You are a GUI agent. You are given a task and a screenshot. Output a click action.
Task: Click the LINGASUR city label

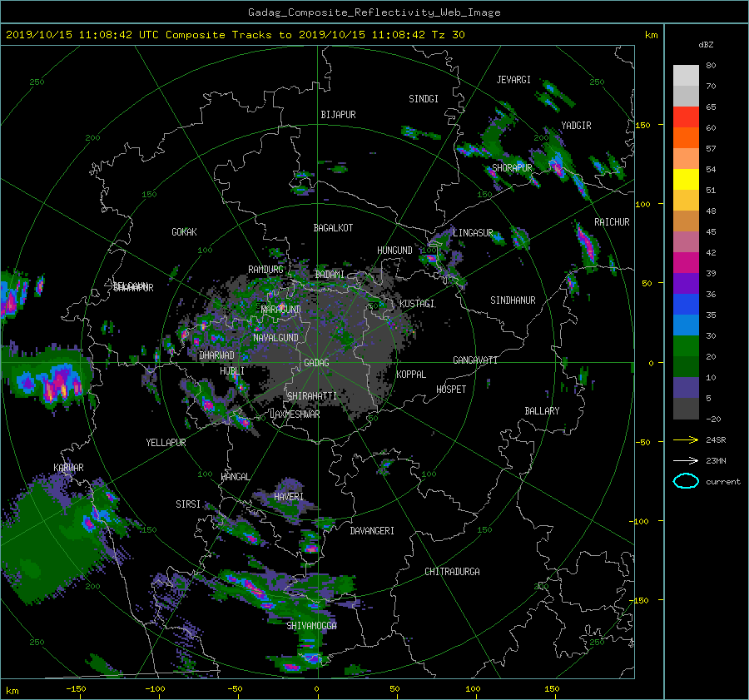(473, 233)
